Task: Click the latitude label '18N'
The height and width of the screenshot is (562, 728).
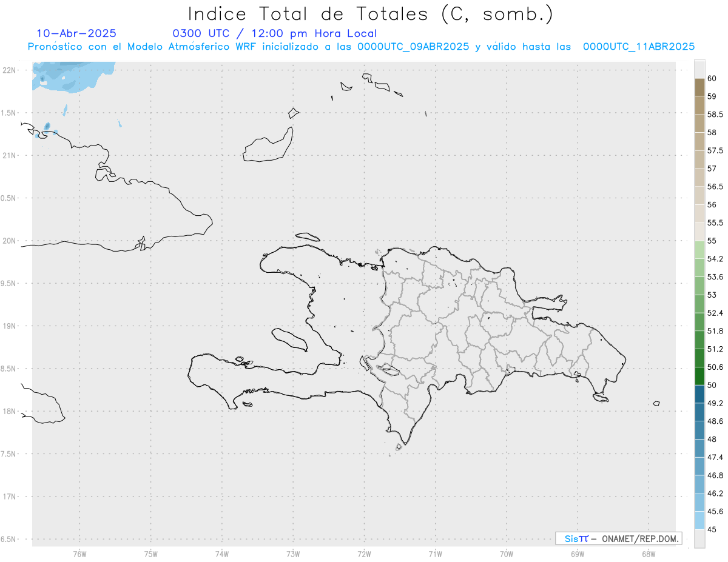Action: tap(9, 411)
